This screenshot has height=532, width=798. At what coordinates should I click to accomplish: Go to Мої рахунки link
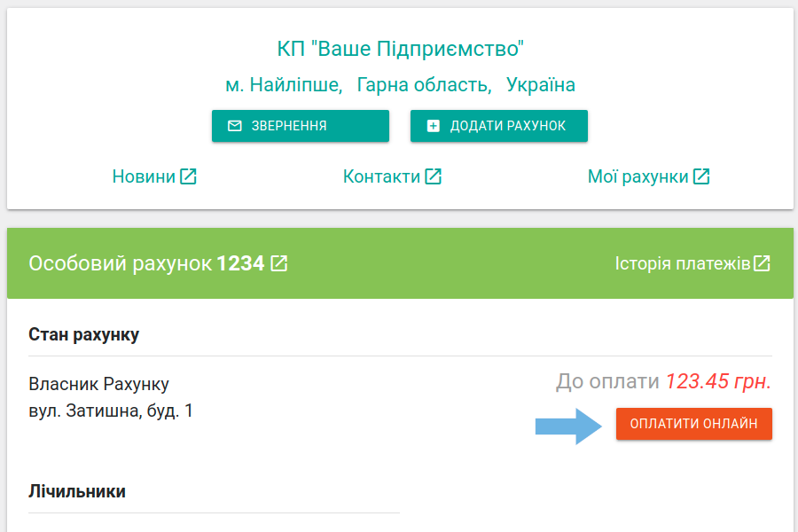coord(638,176)
